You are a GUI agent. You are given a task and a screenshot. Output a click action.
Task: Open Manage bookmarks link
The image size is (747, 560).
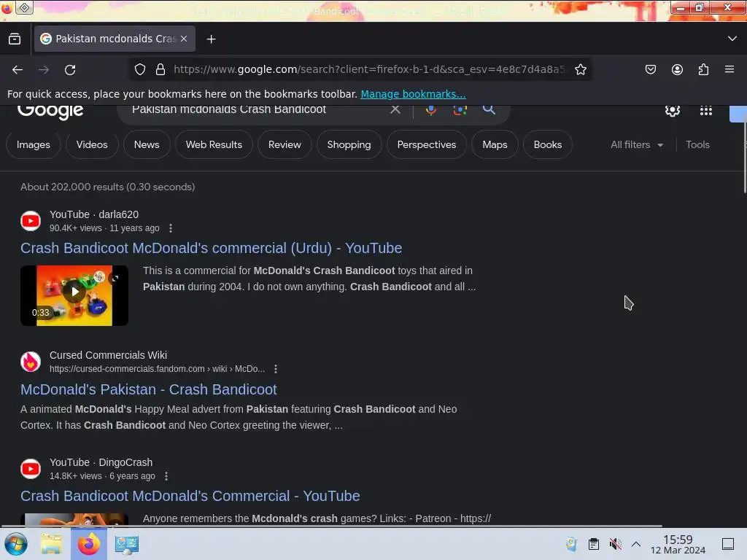(413, 94)
